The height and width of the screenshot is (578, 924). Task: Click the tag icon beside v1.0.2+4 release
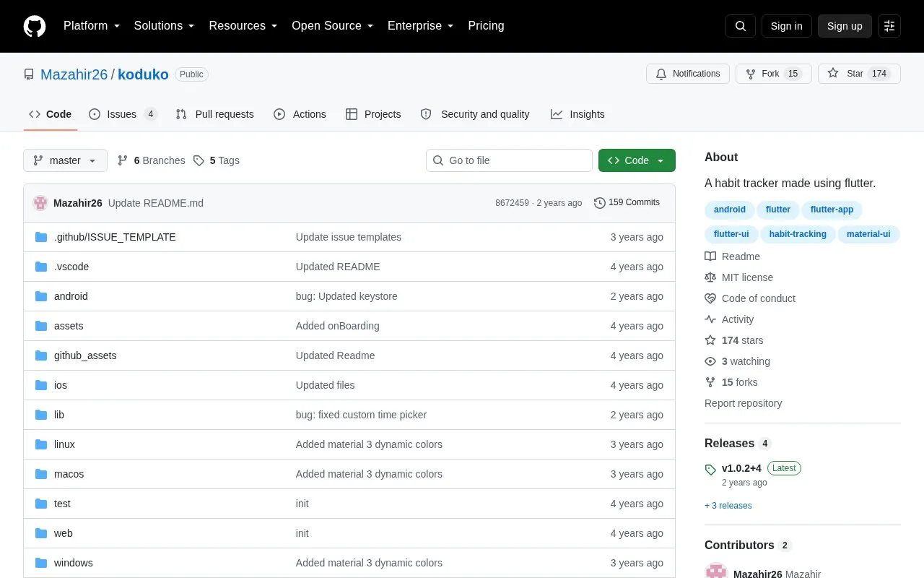point(710,469)
